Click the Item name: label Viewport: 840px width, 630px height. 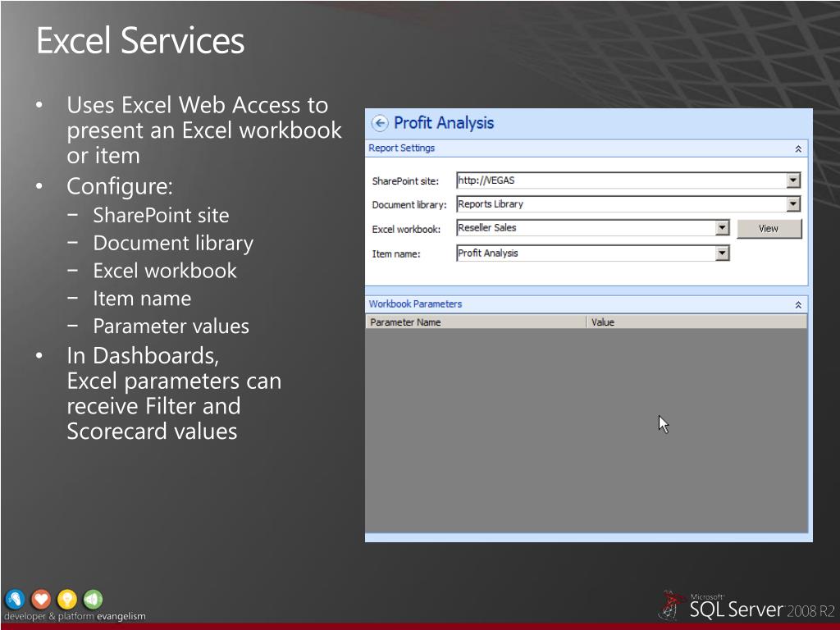pyautogui.click(x=396, y=254)
